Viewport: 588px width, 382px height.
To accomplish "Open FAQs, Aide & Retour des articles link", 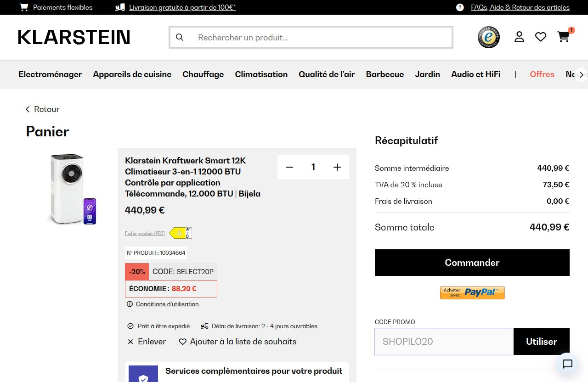I will click(520, 7).
